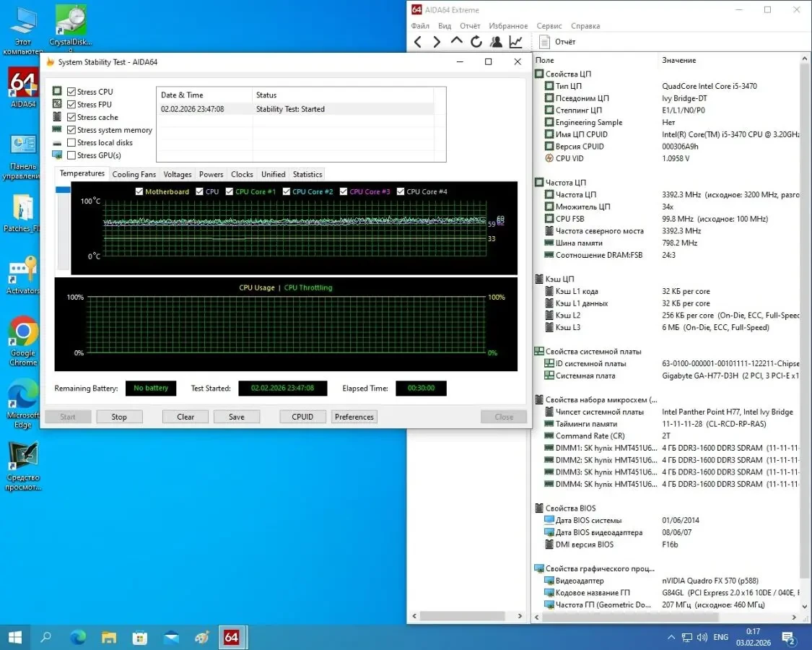The image size is (812, 650).
Task: Switch to the Cooling Fans tab
Action: (x=134, y=174)
